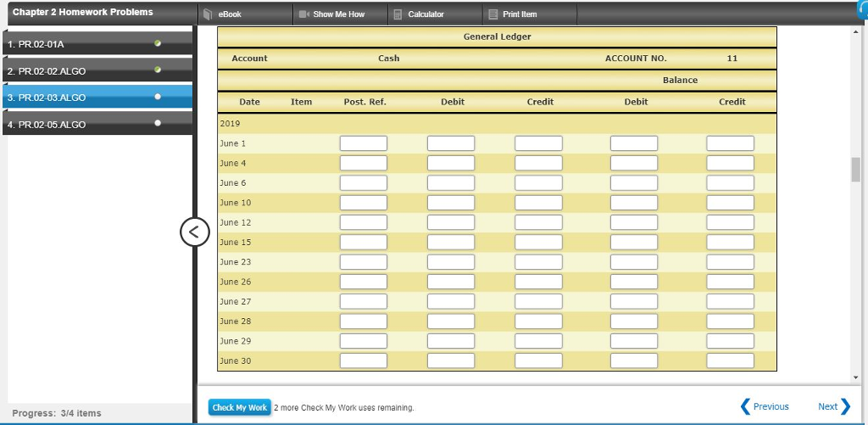Click June 1 Post. Ref. field
The height and width of the screenshot is (425, 868).
364,143
